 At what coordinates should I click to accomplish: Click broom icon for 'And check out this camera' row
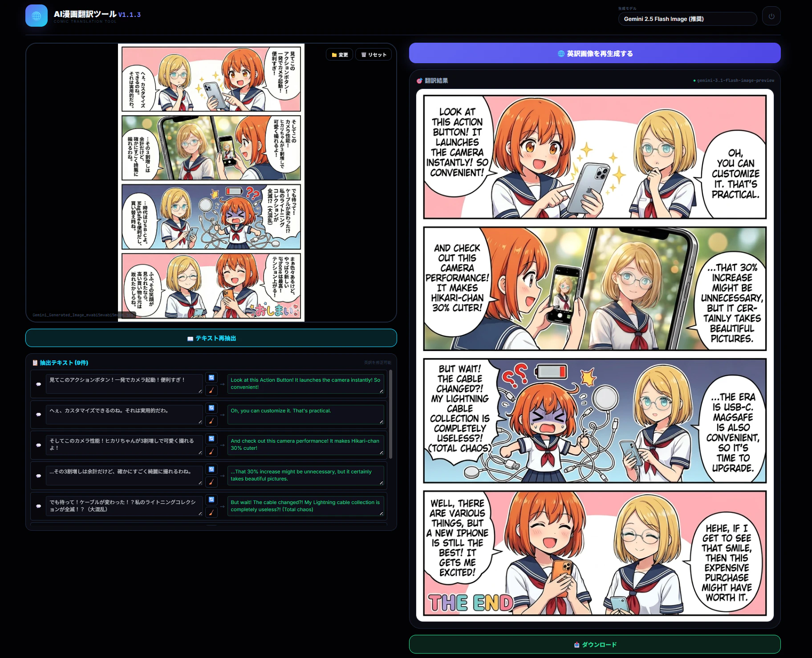tap(211, 452)
